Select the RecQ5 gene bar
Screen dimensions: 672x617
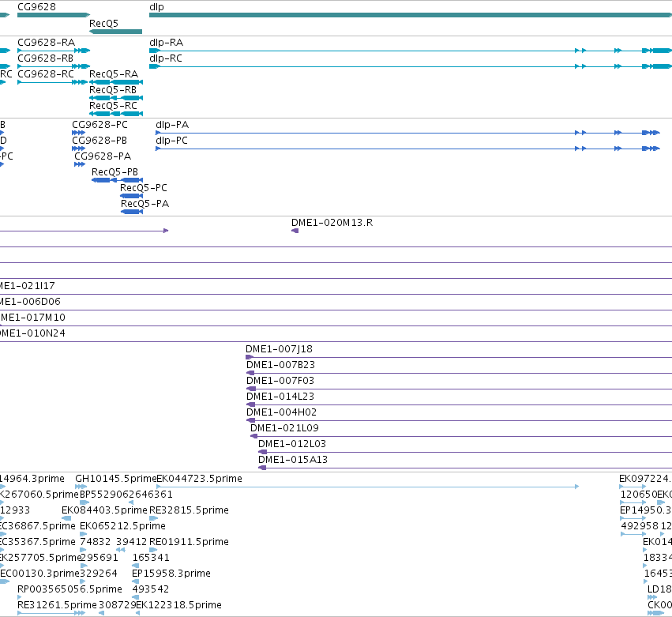pos(115,32)
